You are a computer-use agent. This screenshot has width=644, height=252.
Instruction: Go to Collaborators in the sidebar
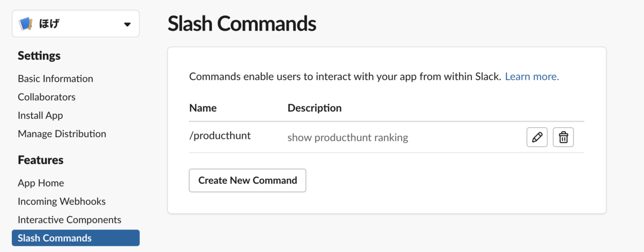tap(47, 97)
